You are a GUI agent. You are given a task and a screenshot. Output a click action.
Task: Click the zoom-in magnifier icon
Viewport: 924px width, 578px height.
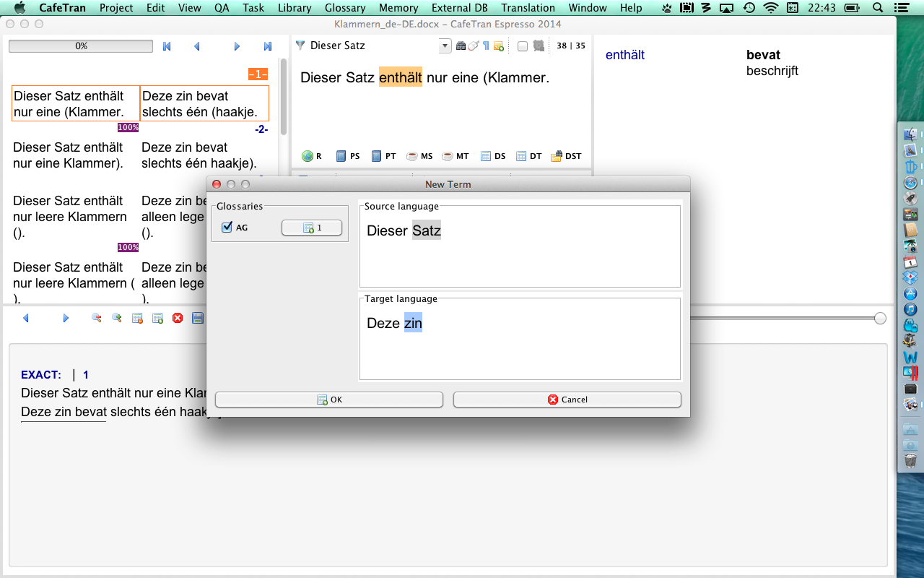point(116,318)
